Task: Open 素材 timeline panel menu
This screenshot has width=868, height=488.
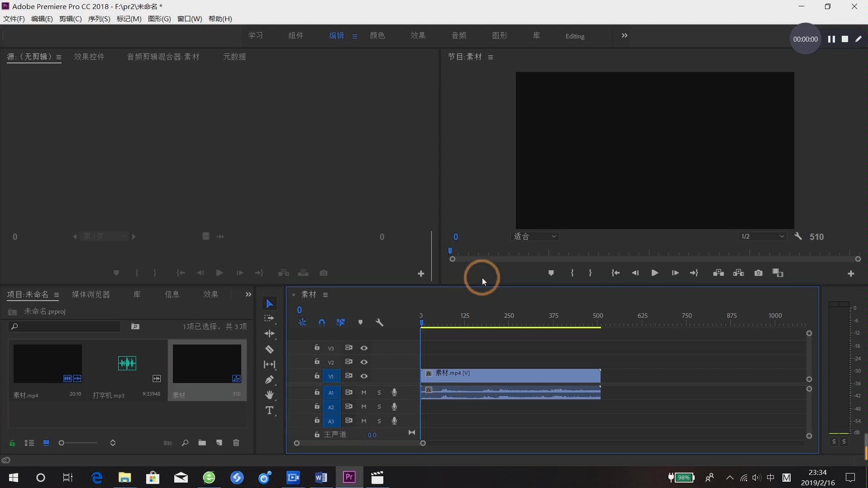Action: [x=325, y=295]
